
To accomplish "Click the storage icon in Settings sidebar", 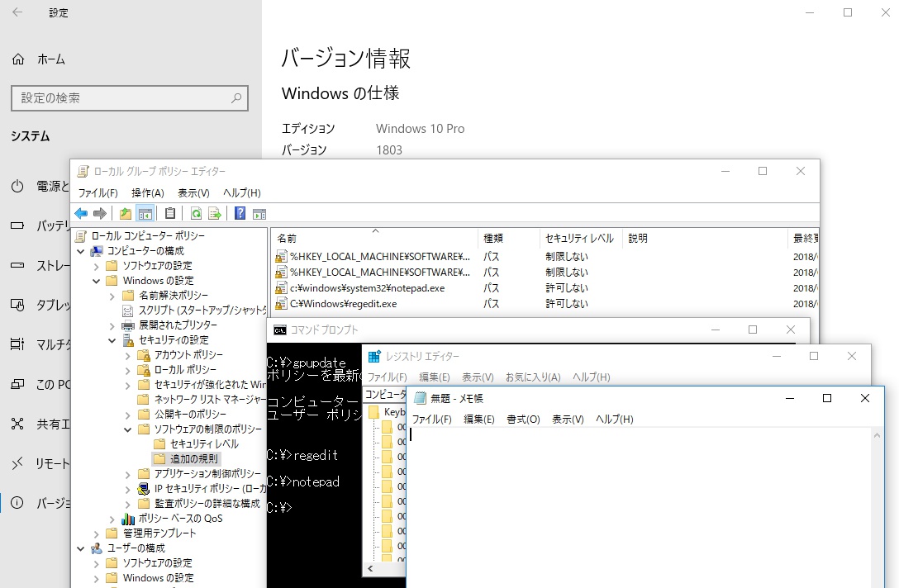I will tap(18, 265).
